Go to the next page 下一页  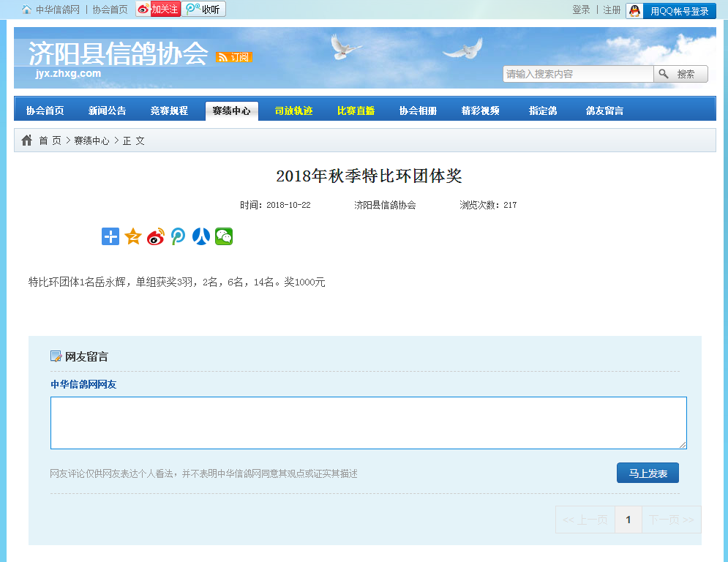coord(672,520)
